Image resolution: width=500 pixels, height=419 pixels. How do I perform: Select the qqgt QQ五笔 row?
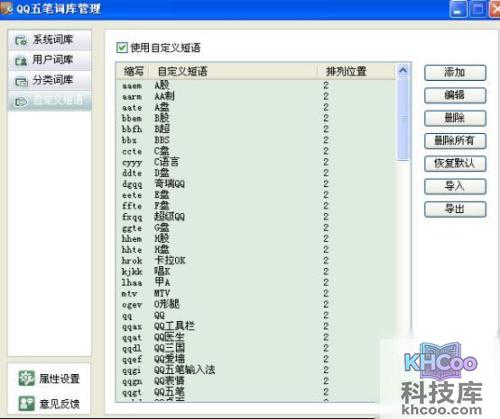click(x=256, y=392)
